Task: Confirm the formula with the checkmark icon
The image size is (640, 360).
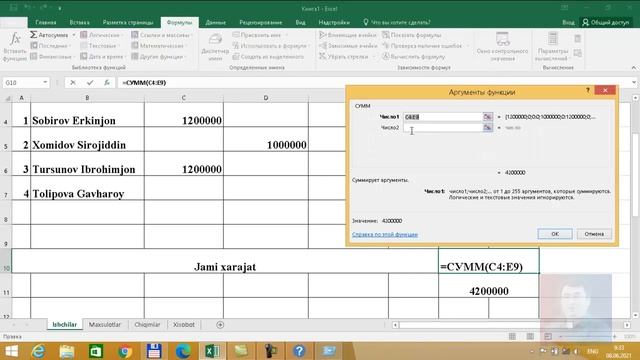Action: pyautogui.click(x=90, y=82)
